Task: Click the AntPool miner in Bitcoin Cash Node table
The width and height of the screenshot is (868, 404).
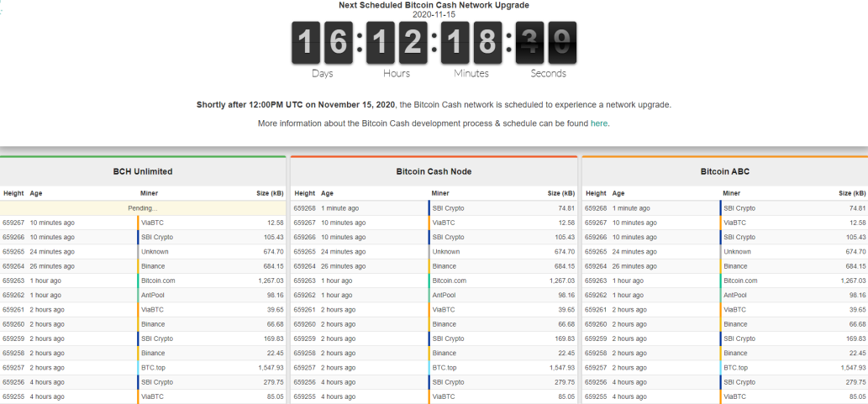Action: click(x=444, y=295)
